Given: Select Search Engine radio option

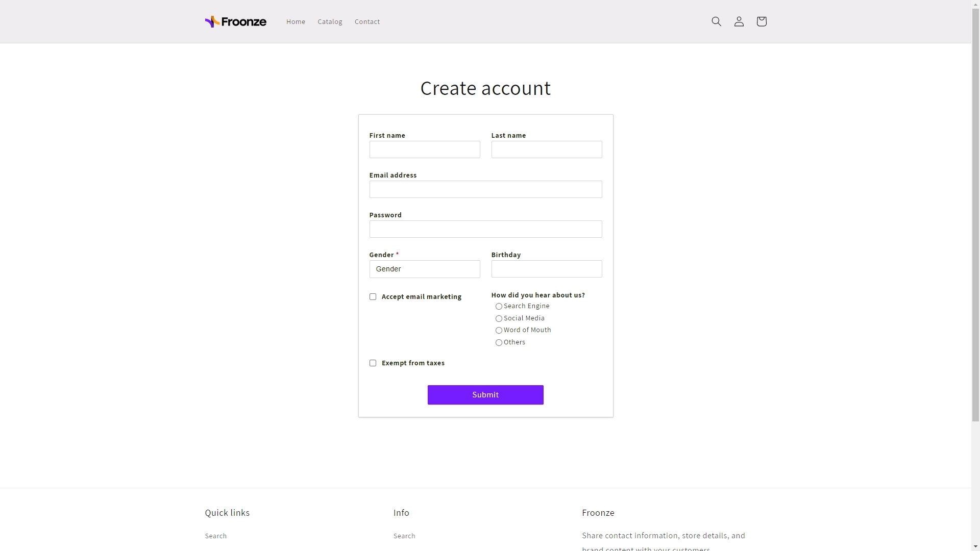Looking at the screenshot, I should (499, 307).
